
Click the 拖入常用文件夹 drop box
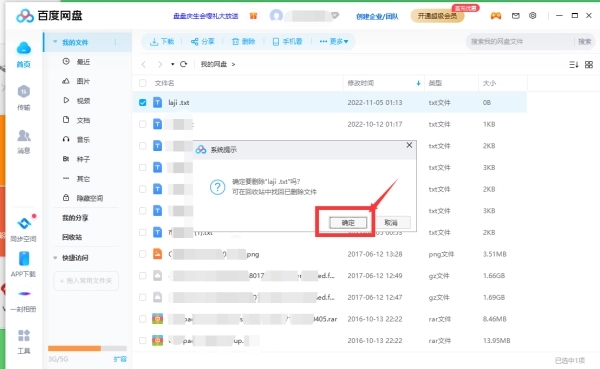[86, 281]
